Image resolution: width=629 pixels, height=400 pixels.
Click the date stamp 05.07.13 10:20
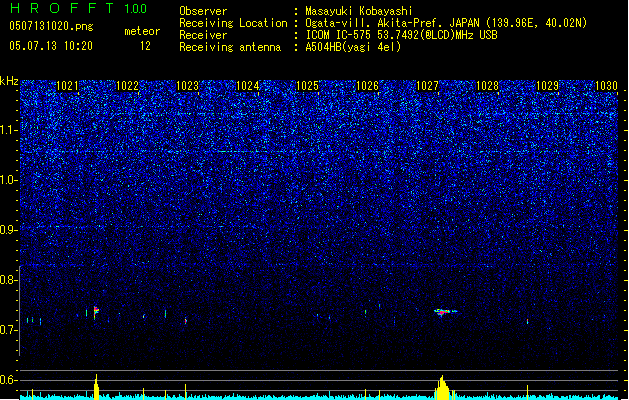tap(51, 46)
